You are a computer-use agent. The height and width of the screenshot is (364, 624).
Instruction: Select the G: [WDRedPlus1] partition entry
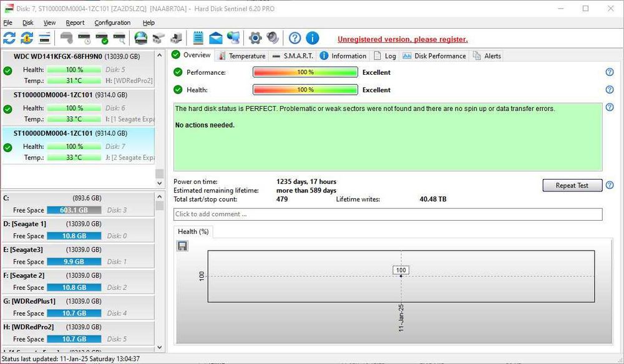[78, 307]
